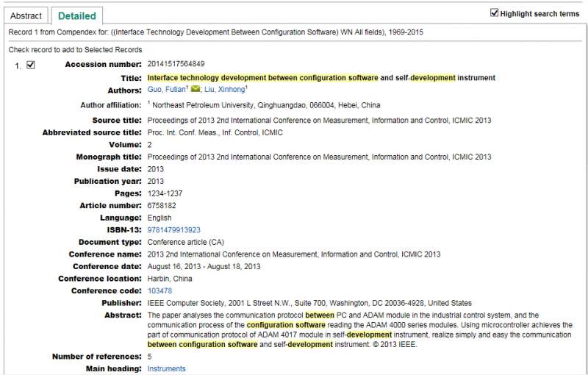Click the email envelope icon beside Guo, Futian

pyautogui.click(x=196, y=89)
